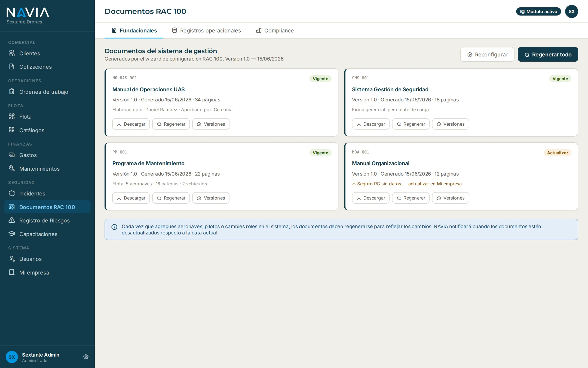Click the MO-UAS-001 document code
Image resolution: width=588 pixels, height=368 pixels.
click(125, 78)
